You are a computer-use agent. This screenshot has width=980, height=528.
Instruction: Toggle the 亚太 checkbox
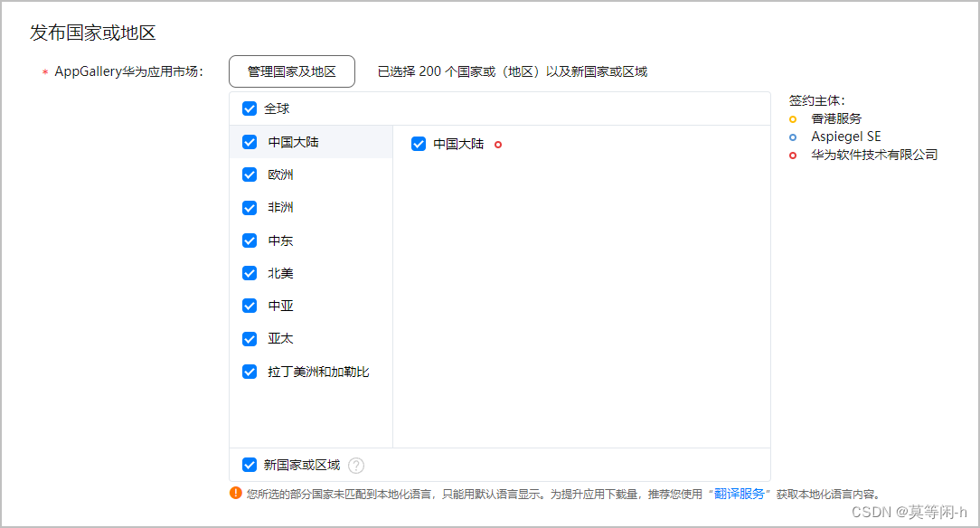tap(250, 339)
